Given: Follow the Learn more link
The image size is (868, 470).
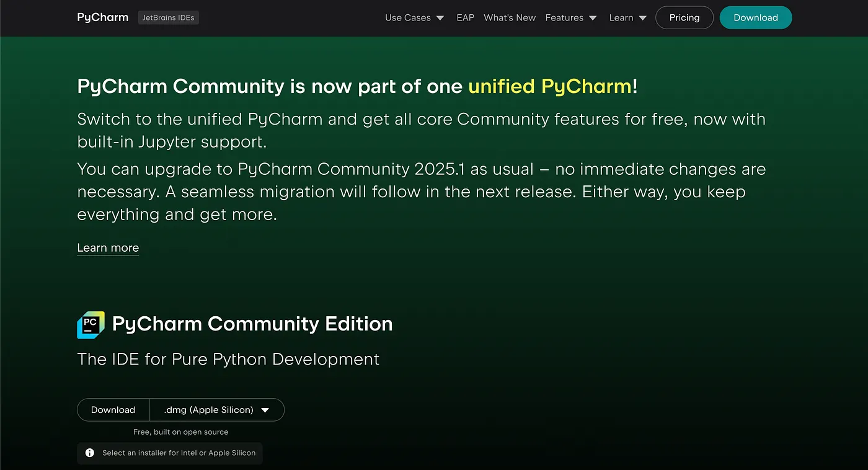Looking at the screenshot, I should click(108, 248).
